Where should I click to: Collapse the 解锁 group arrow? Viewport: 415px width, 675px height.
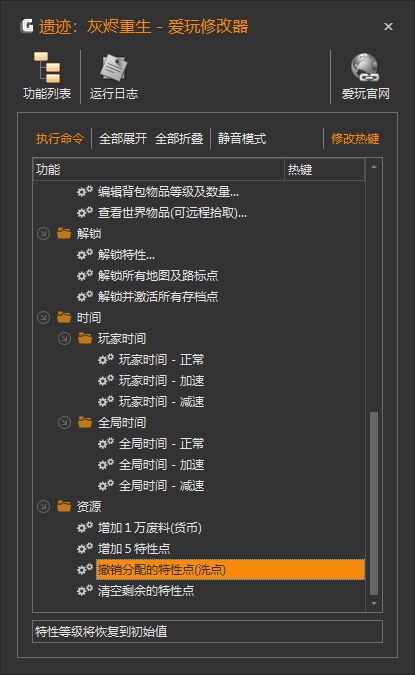click(x=43, y=233)
